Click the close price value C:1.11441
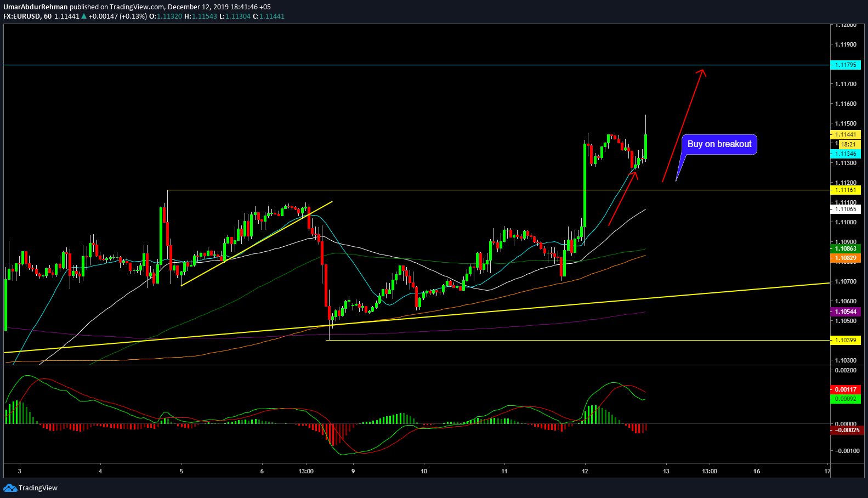This screenshot has height=498, width=868. pos(269,16)
